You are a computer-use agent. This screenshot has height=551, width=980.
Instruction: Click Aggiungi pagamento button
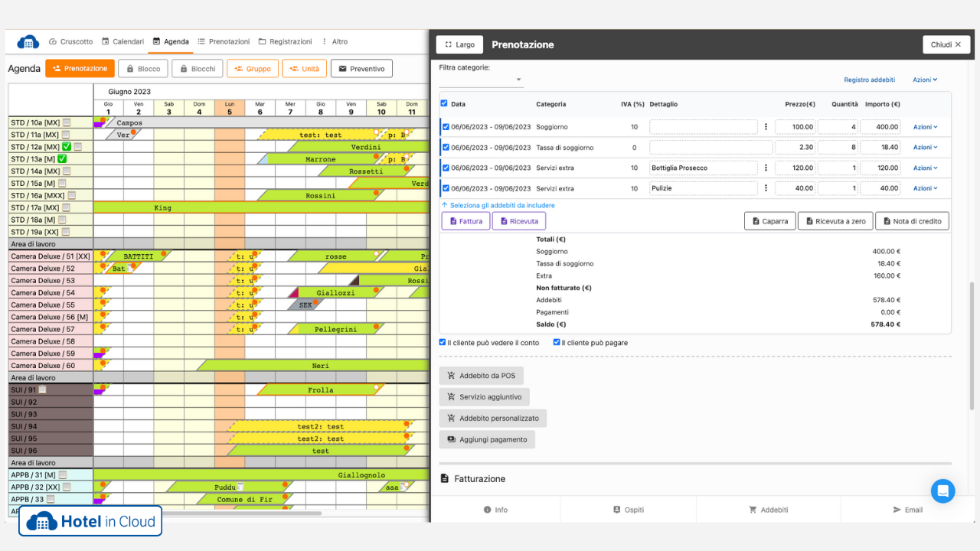click(x=488, y=439)
